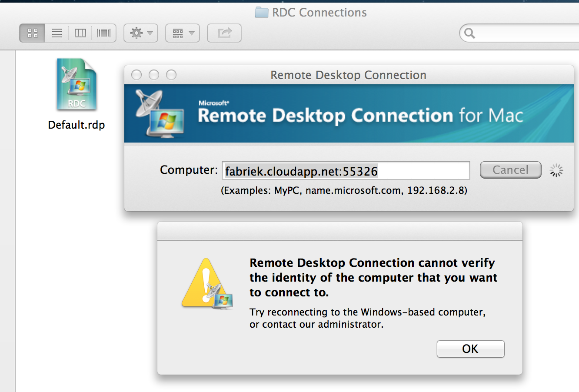Select the Default.rdp file icon
This screenshot has width=579, height=392.
[x=77, y=85]
